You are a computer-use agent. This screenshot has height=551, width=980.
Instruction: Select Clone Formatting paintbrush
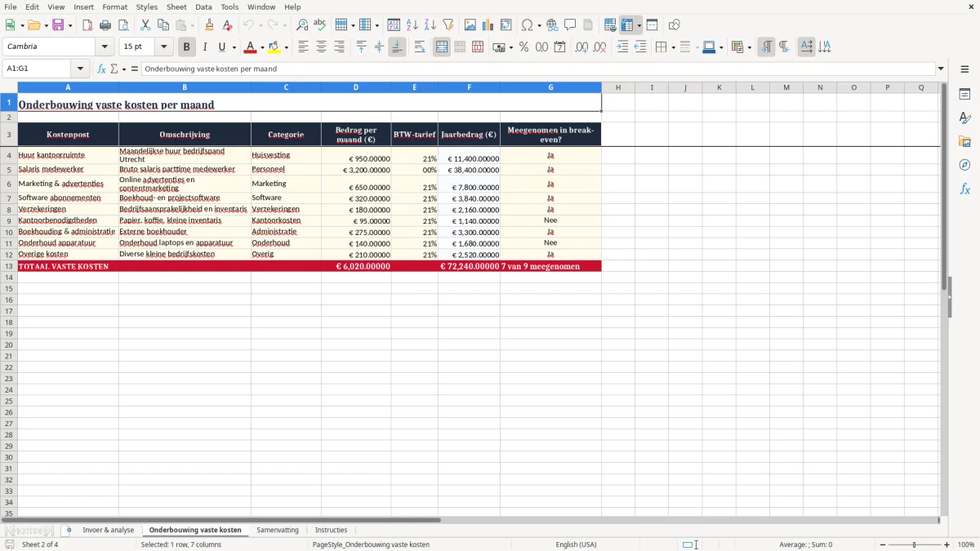click(209, 25)
